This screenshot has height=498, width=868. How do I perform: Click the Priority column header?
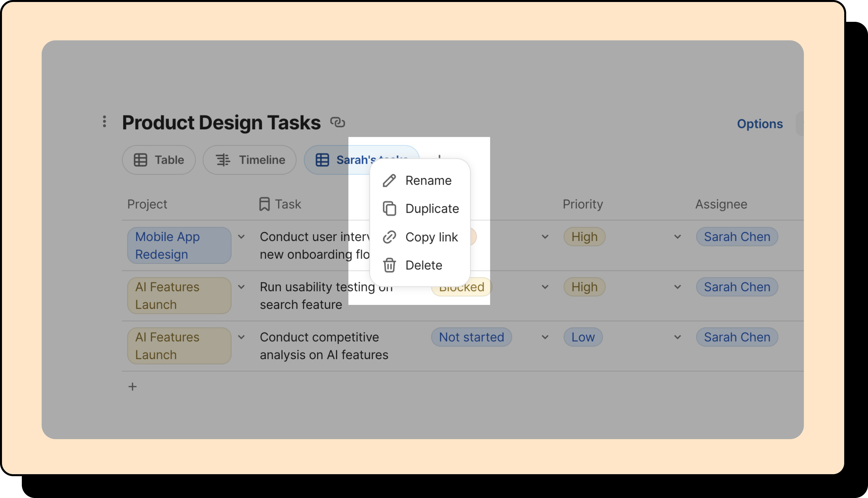pyautogui.click(x=582, y=204)
